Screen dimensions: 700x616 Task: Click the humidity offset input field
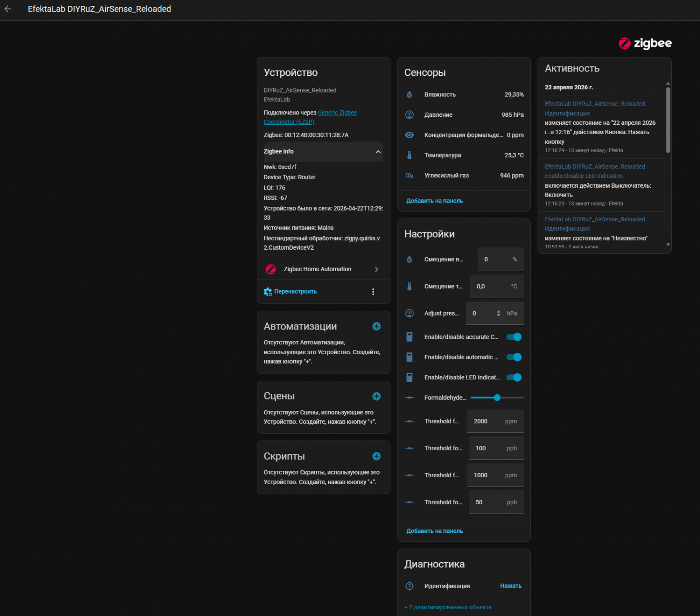(500, 260)
